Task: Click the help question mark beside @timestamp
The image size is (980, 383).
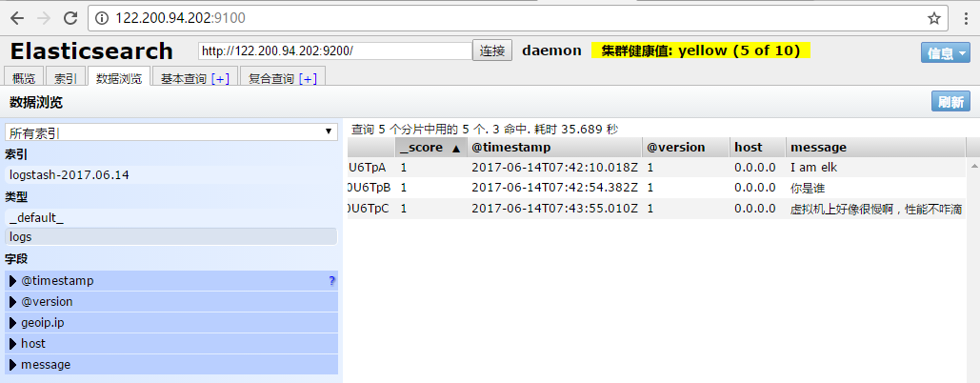Action: [x=331, y=281]
